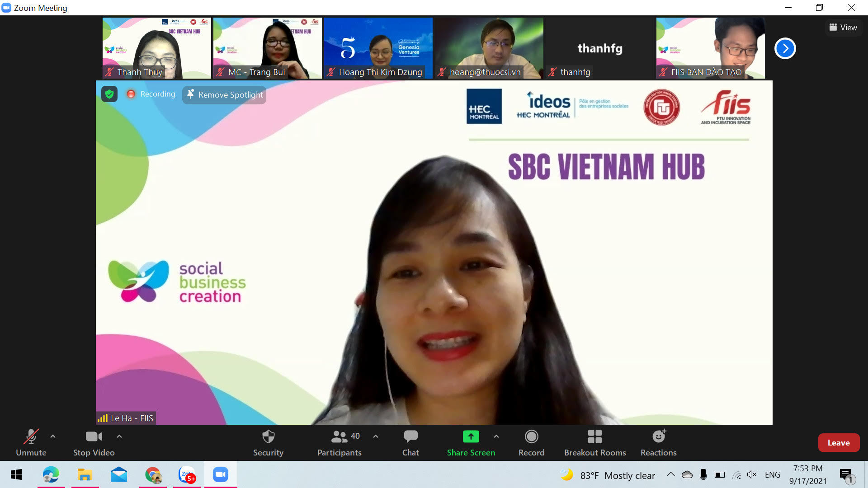
Task: Click the green encryption shield icon
Action: click(109, 94)
